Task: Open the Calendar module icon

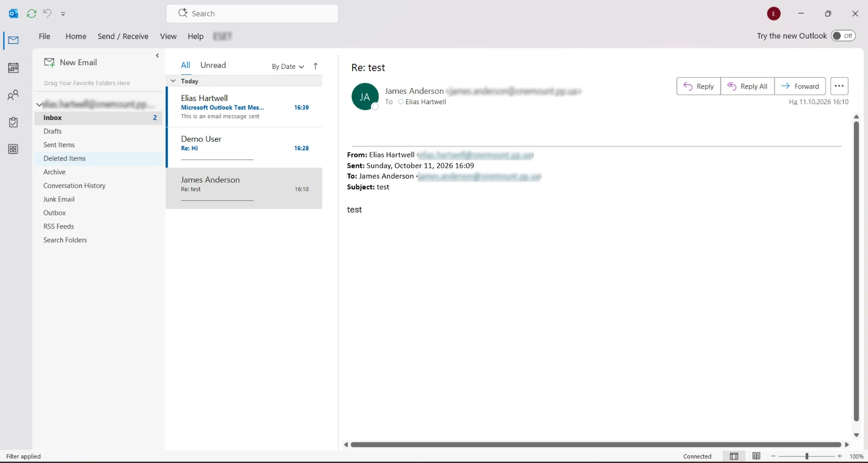Action: point(14,68)
